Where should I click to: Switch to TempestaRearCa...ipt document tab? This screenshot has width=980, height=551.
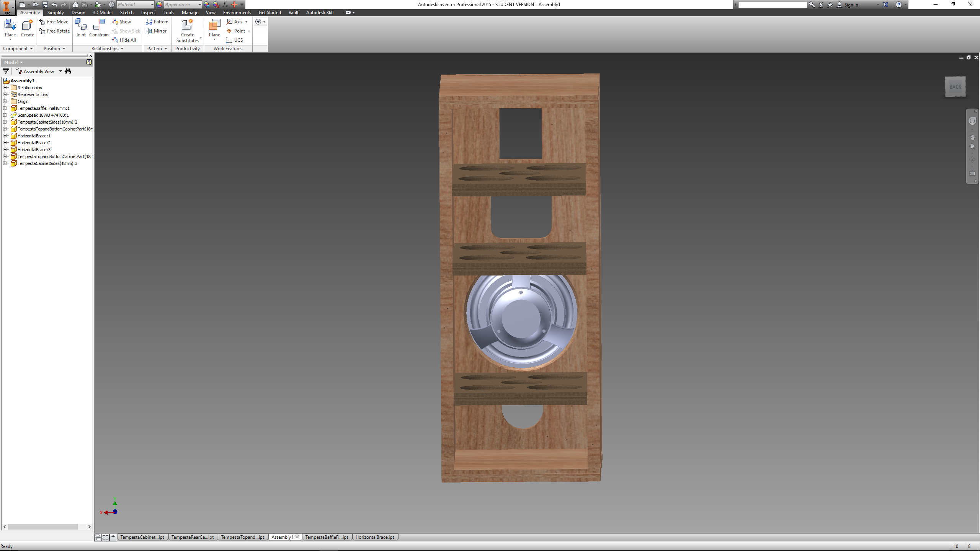[x=193, y=537]
